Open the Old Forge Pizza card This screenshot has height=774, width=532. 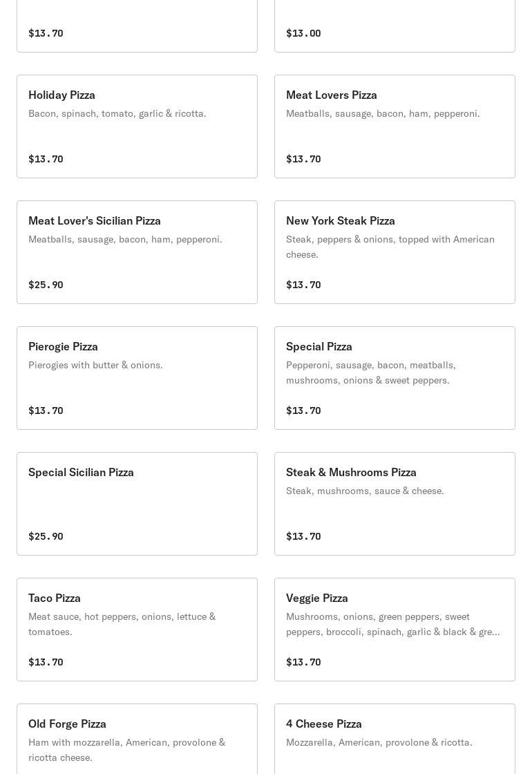pyautogui.click(x=137, y=739)
